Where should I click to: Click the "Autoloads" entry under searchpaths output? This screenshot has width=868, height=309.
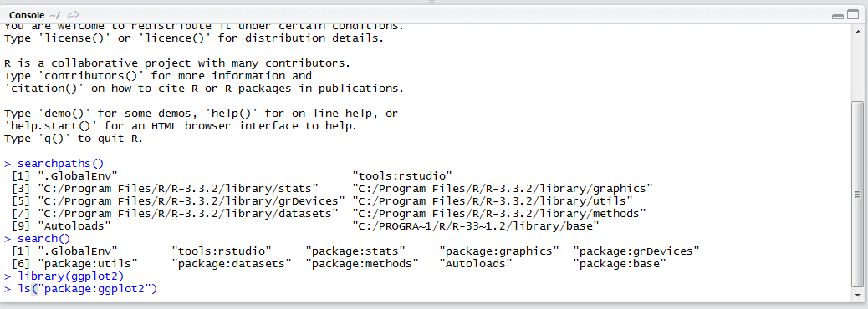click(x=74, y=226)
